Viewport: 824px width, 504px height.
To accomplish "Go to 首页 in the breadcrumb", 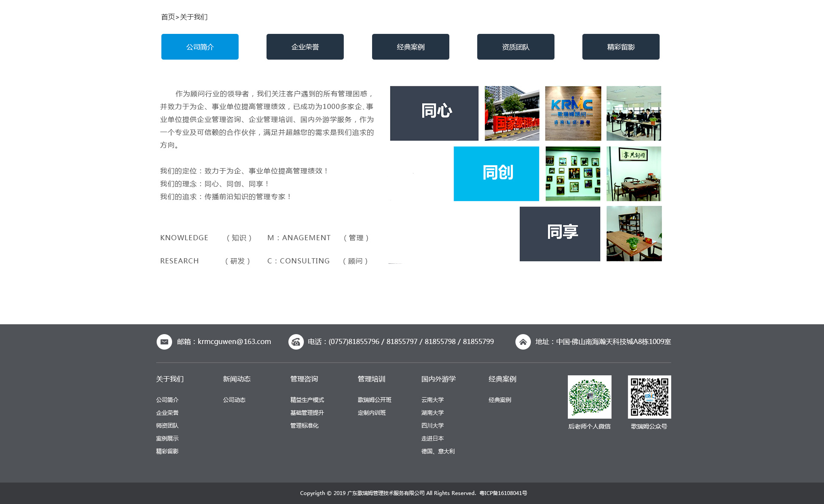I will point(168,17).
